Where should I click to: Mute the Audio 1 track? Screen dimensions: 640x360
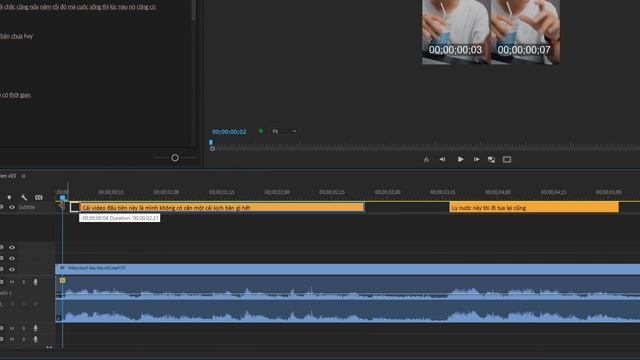pos(12,282)
